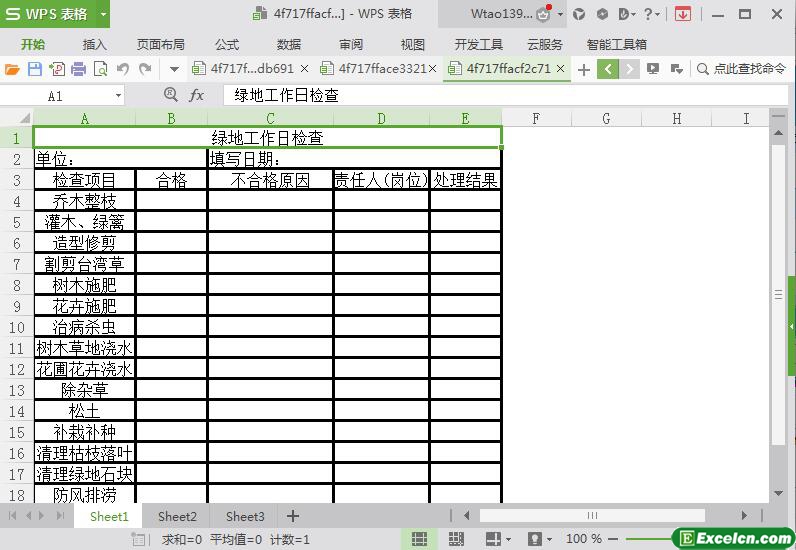Open the 云服务 ribbon tab
The image size is (796, 550).
(545, 45)
